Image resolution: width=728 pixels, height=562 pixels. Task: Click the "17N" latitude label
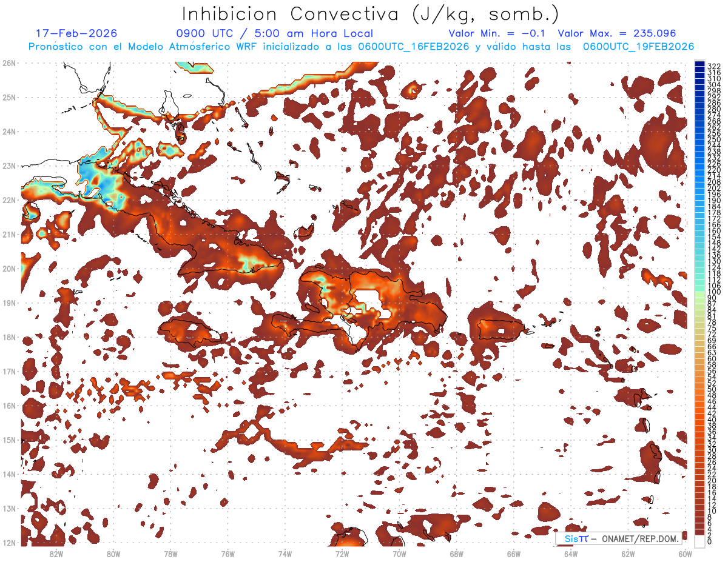(9, 371)
